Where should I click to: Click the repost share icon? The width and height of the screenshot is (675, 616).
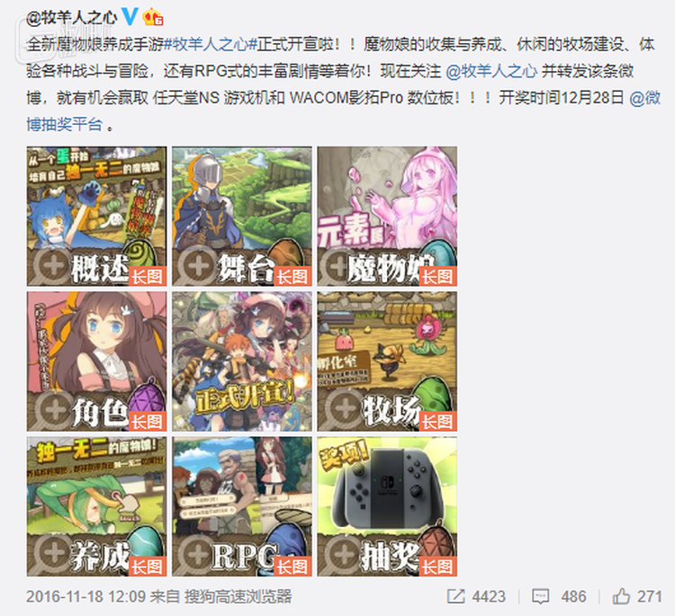[455, 596]
